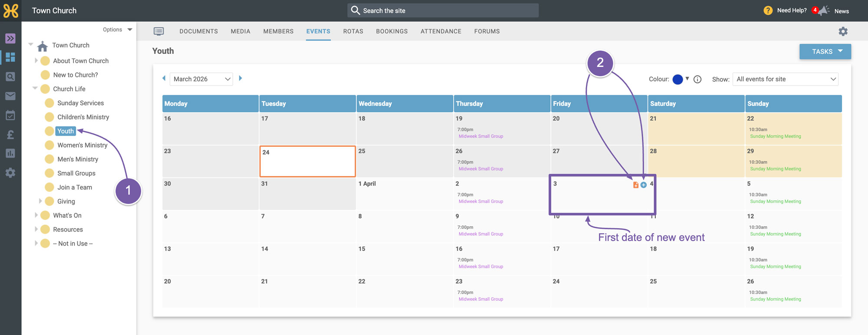Click the calendar check icon in sidebar
This screenshot has height=335, width=868.
click(10, 115)
